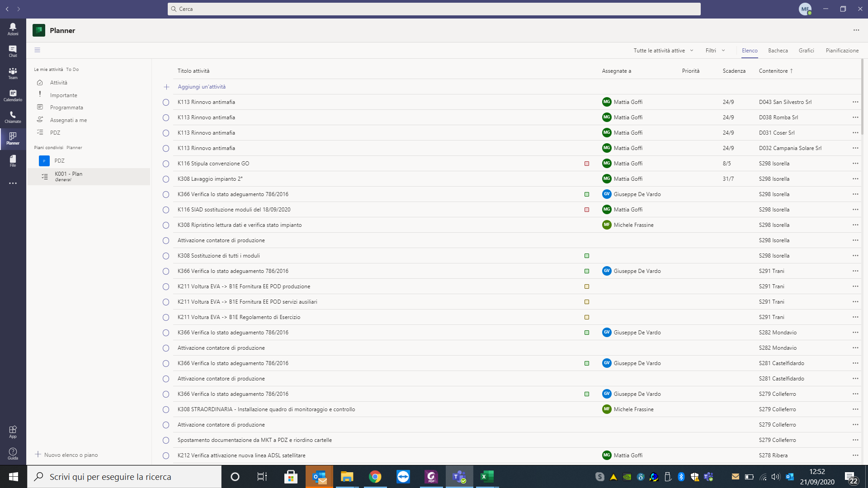
Task: Complete the K308 Lavaggio impianto 2° task
Action: pos(166,179)
